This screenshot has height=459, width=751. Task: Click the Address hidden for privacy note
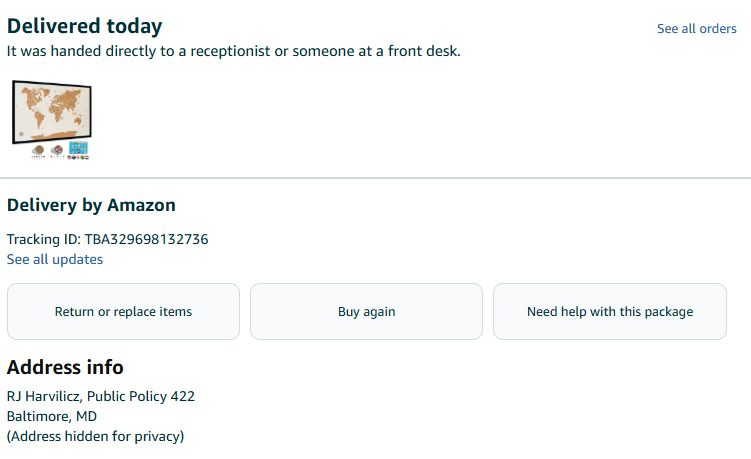tap(95, 436)
